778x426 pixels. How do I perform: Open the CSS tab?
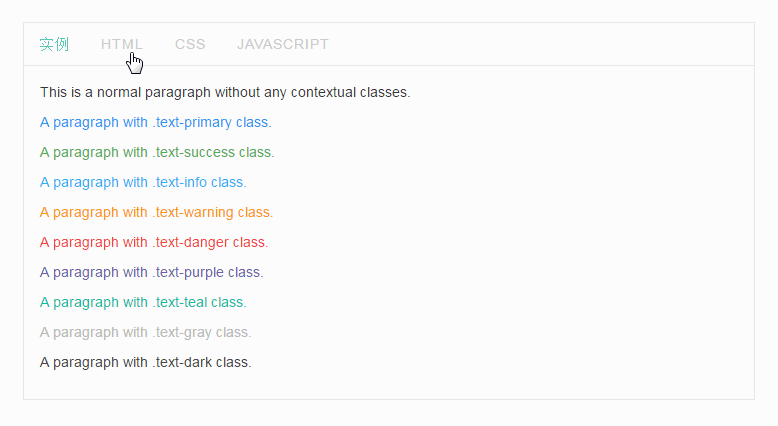tap(190, 44)
